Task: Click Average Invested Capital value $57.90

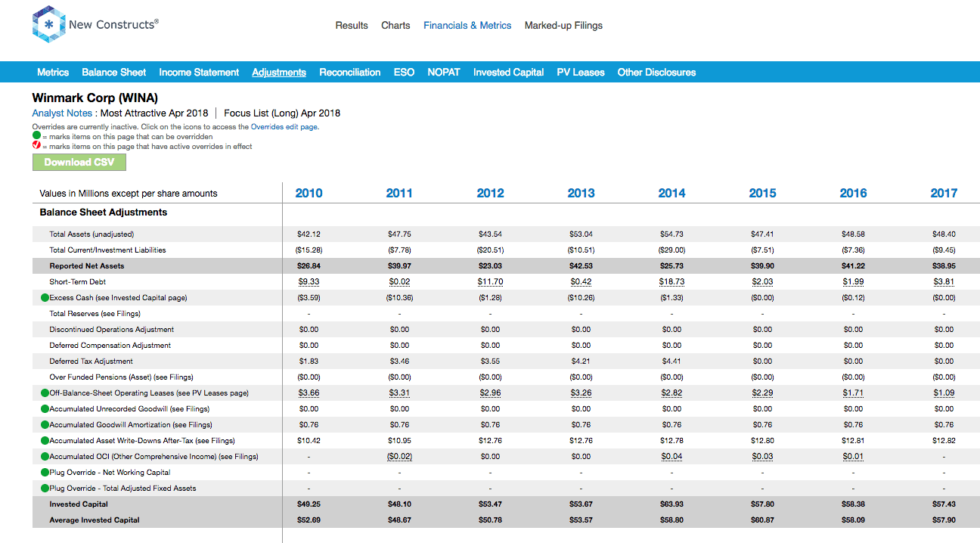Action: coord(944,520)
